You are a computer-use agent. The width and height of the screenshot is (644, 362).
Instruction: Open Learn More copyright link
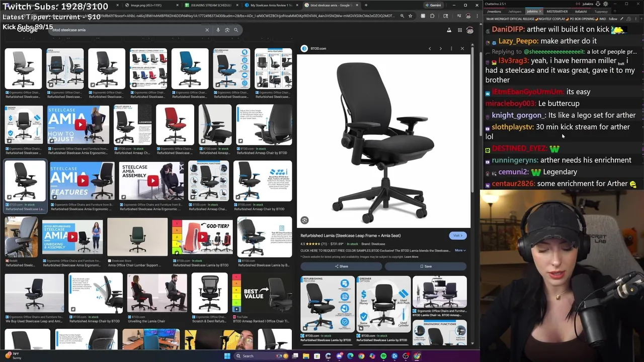click(411, 257)
